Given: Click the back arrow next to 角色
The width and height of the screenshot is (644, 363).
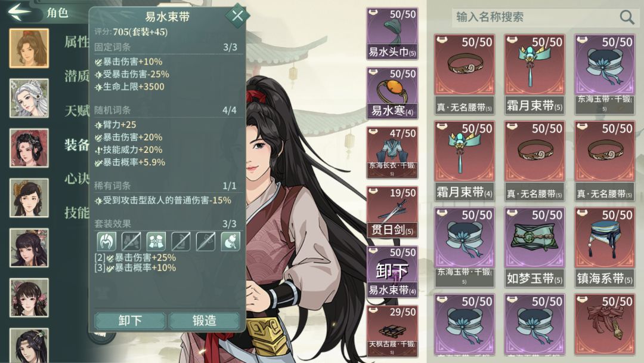Looking at the screenshot, I should point(20,11).
